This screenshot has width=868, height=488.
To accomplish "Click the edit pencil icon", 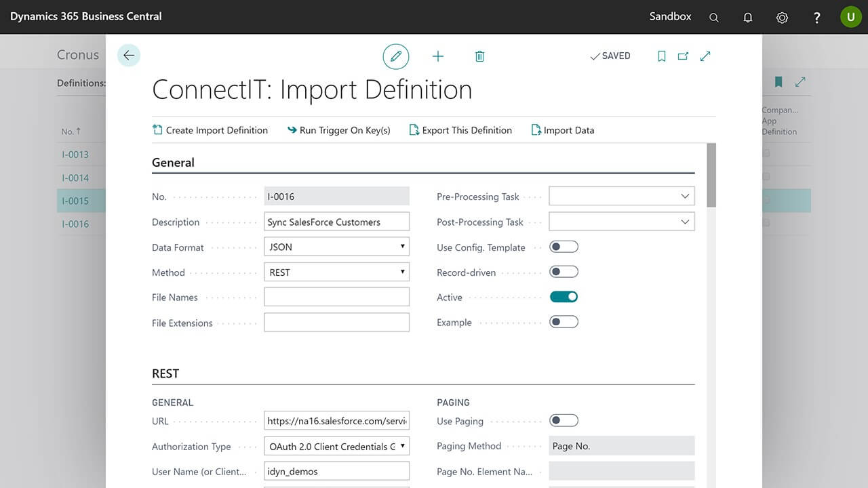I will (x=396, y=56).
